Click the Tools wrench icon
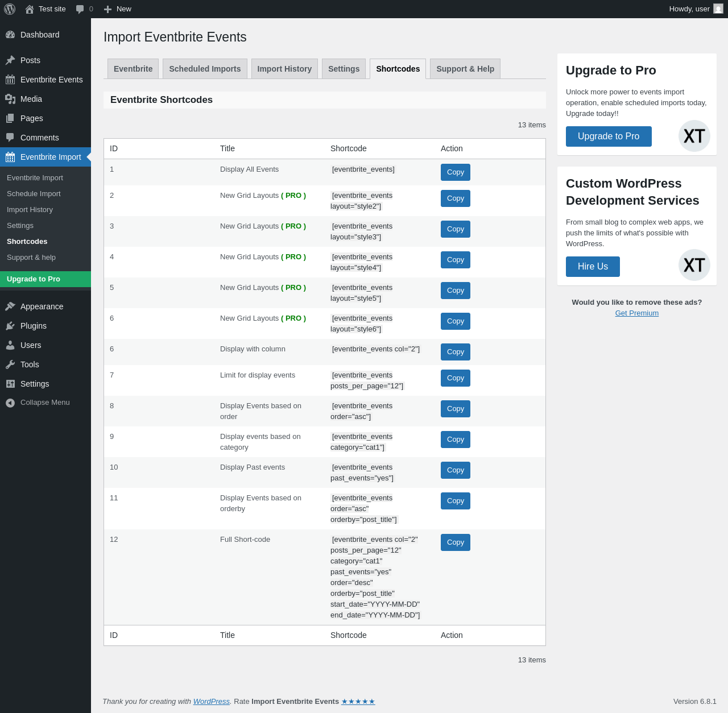The width and height of the screenshot is (728, 713). click(10, 364)
